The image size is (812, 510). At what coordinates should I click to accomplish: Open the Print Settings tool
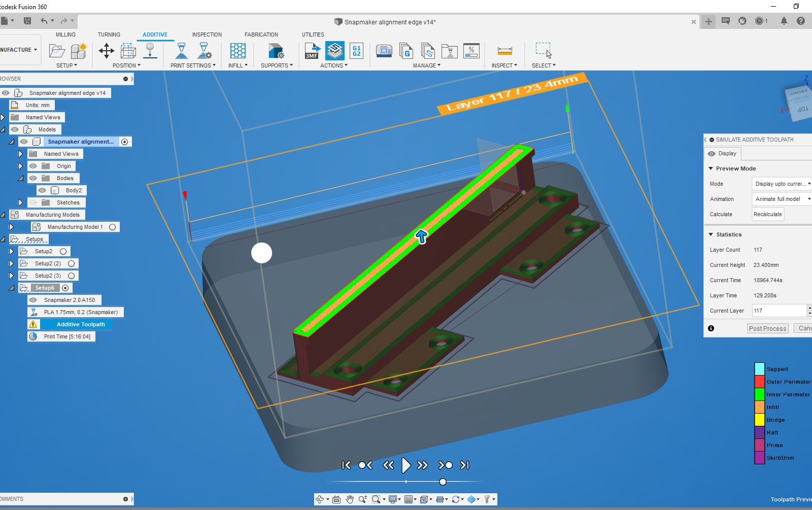[181, 51]
